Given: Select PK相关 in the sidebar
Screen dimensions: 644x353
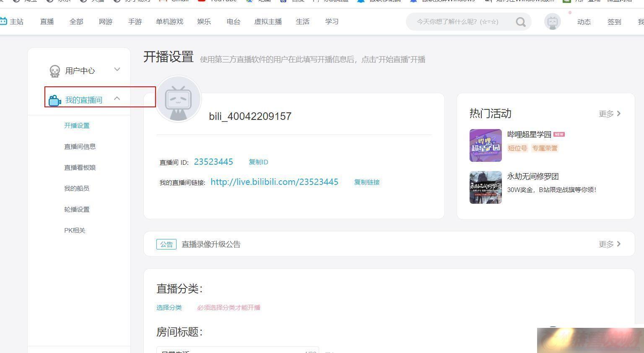Looking at the screenshot, I should [x=75, y=230].
